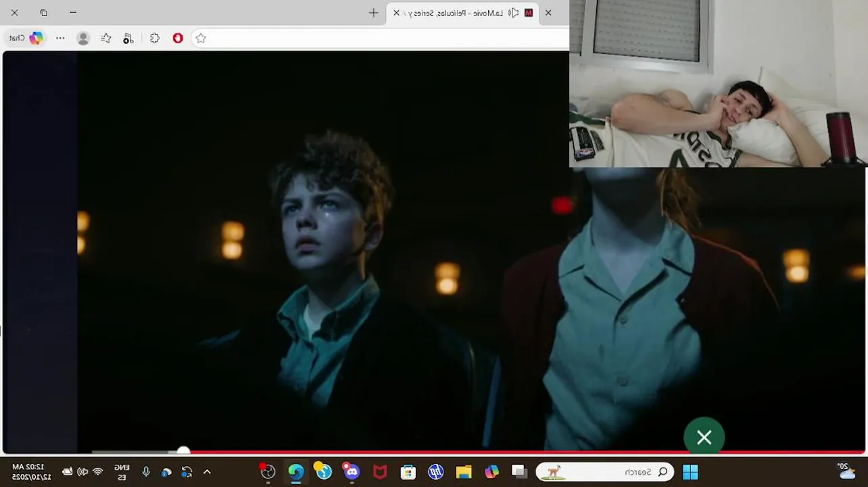Image resolution: width=868 pixels, height=487 pixels.
Task: Open Wi-Fi network tray icon
Action: 98,471
